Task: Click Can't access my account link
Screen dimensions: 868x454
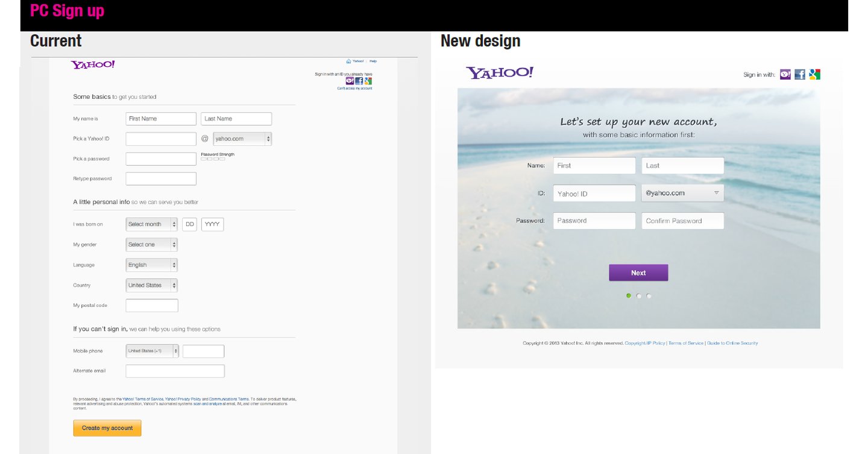Action: tap(354, 88)
